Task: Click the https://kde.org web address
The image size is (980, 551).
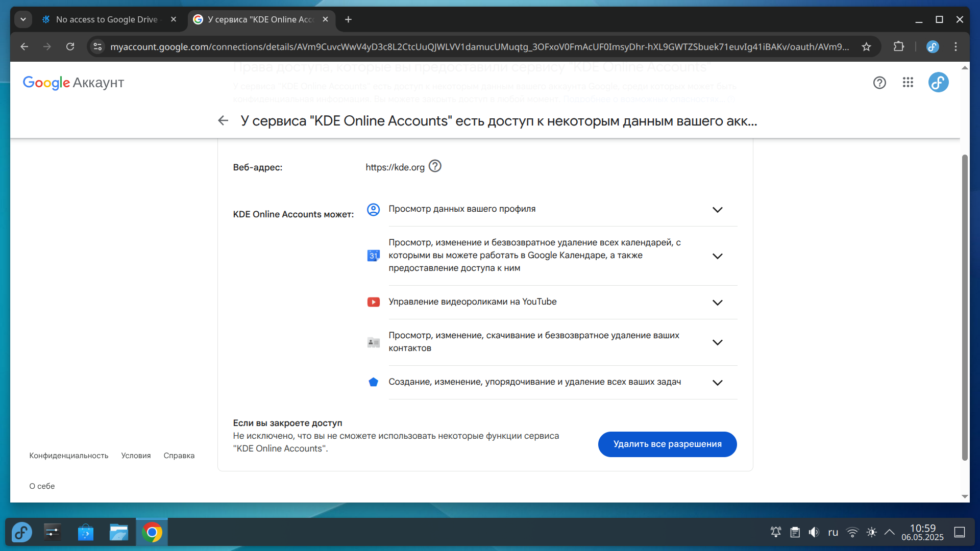Action: pos(395,167)
